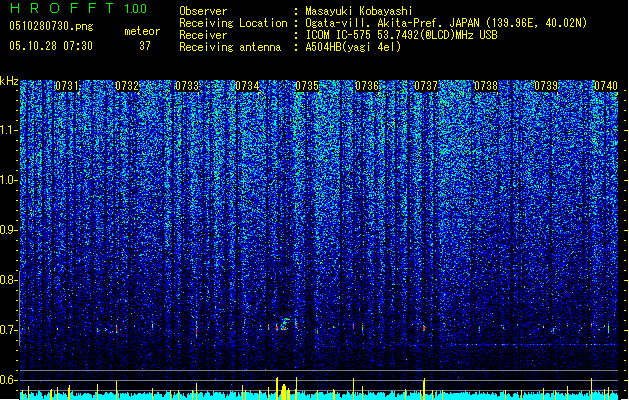Click the HROFFT 1.0.0 title text
The width and height of the screenshot is (629, 400).
click(79, 8)
